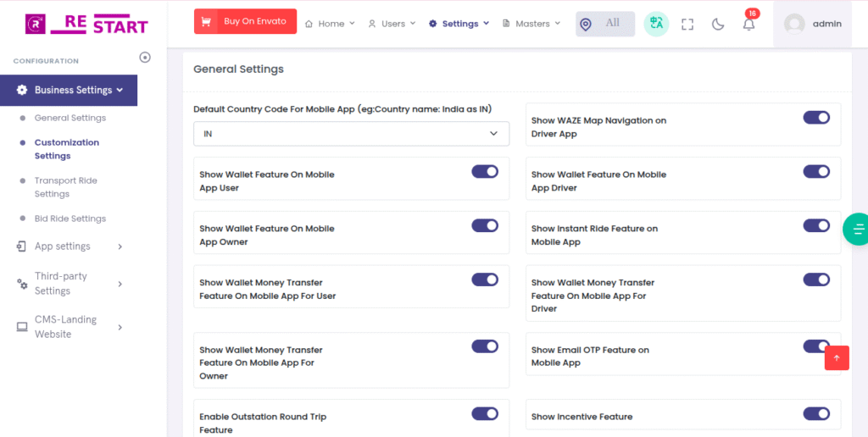Toggle Show Email OTP Feature switch
This screenshot has height=437, width=868.
tap(815, 346)
